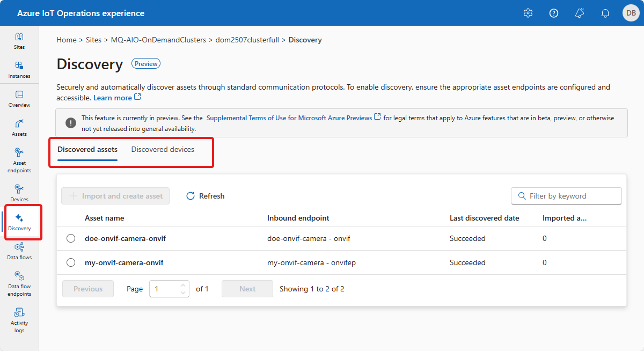
Task: Go to Home in the breadcrumb
Action: (67, 40)
